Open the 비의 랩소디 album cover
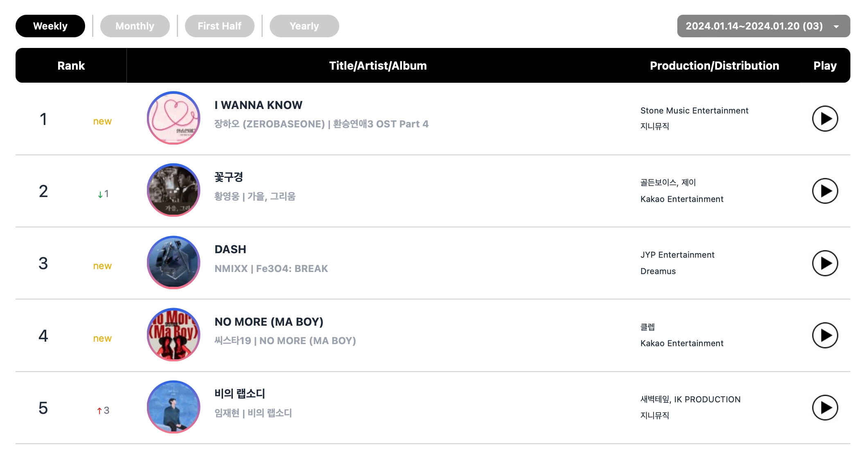Viewport: 868px width, 449px height. (174, 407)
